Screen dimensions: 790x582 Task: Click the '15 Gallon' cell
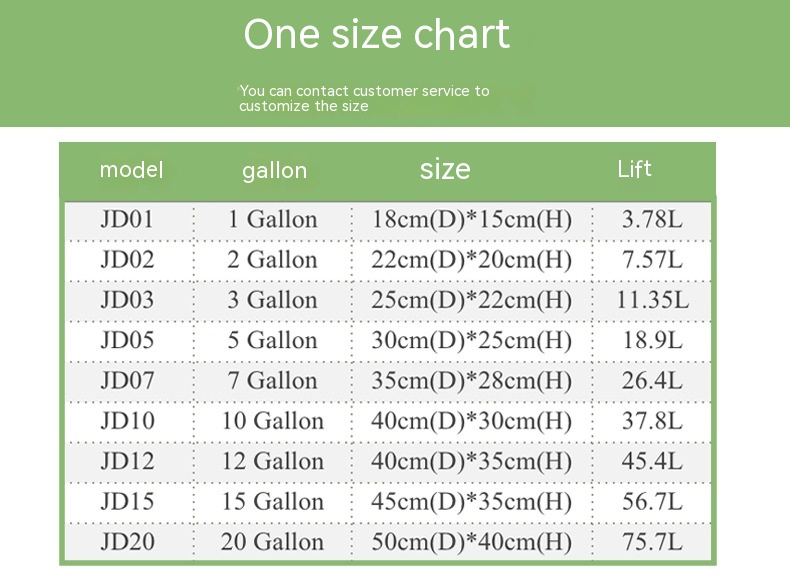(x=272, y=502)
